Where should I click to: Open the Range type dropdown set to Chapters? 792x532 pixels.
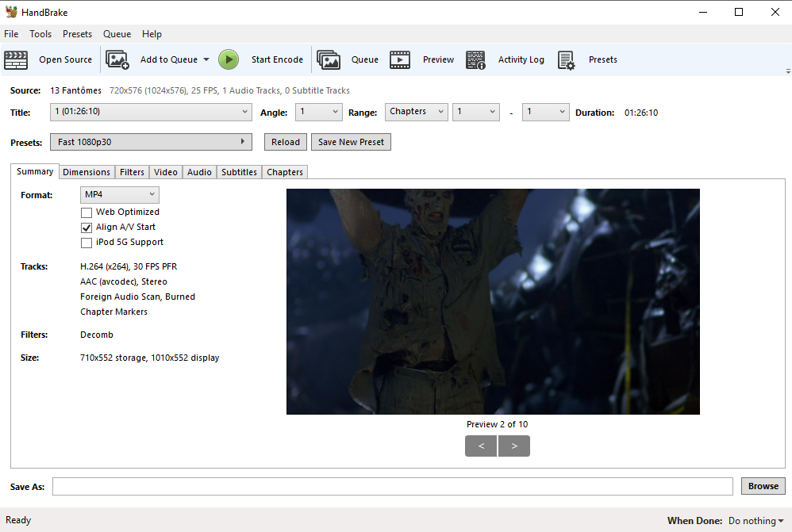click(416, 112)
